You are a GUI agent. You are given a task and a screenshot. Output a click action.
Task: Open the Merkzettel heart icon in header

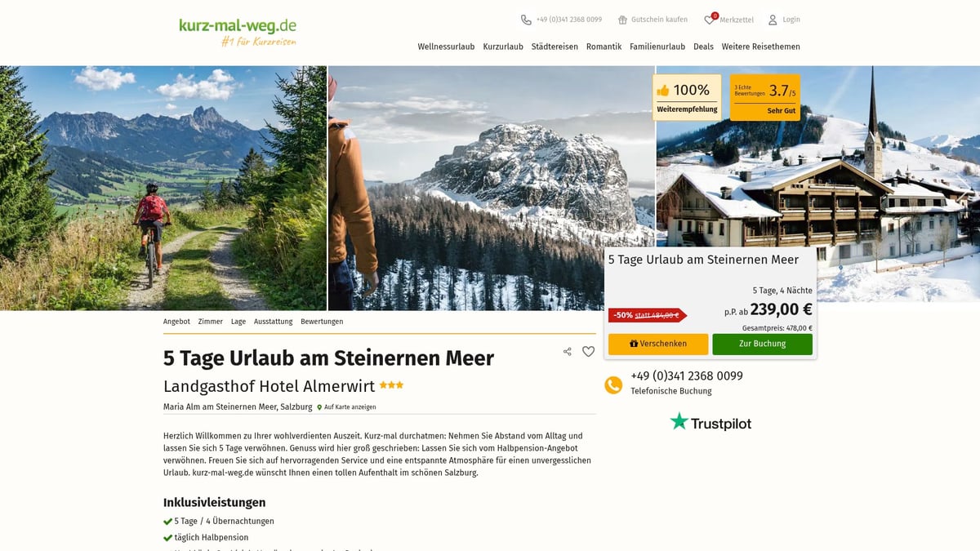click(x=710, y=19)
